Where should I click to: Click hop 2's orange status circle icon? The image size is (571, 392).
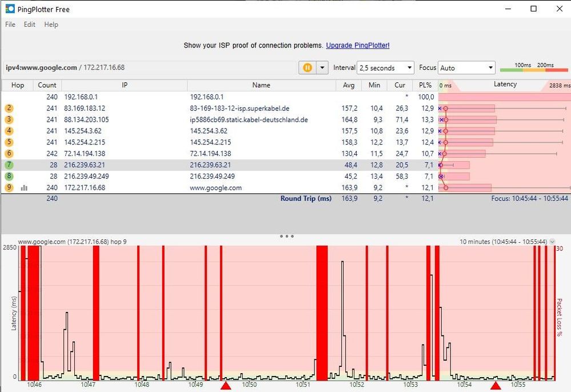[9, 107]
